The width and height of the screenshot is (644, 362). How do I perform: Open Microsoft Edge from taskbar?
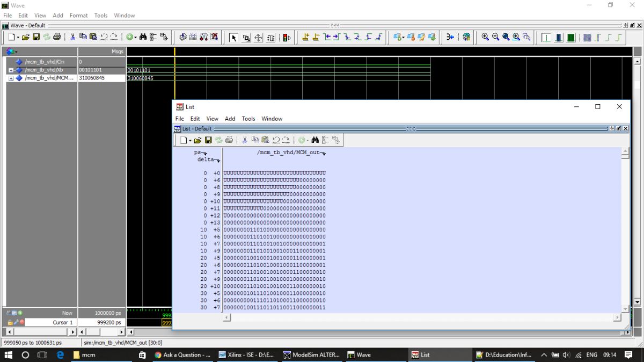pyautogui.click(x=60, y=355)
